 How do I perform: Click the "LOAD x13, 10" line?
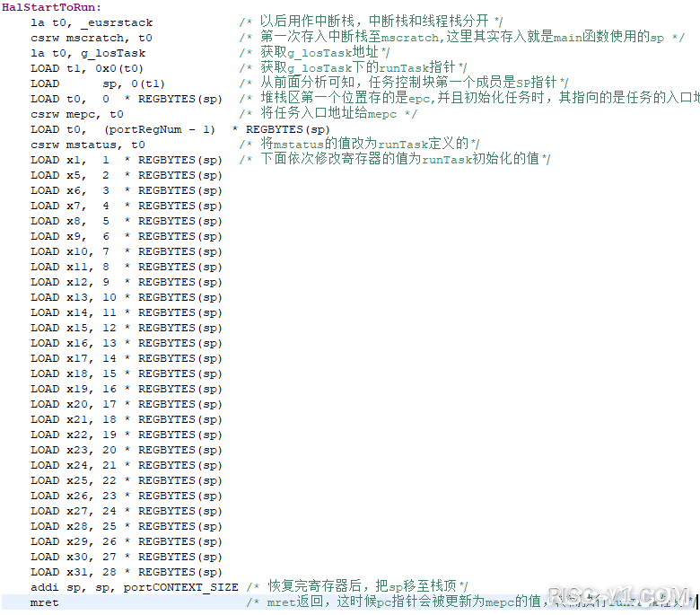127,297
